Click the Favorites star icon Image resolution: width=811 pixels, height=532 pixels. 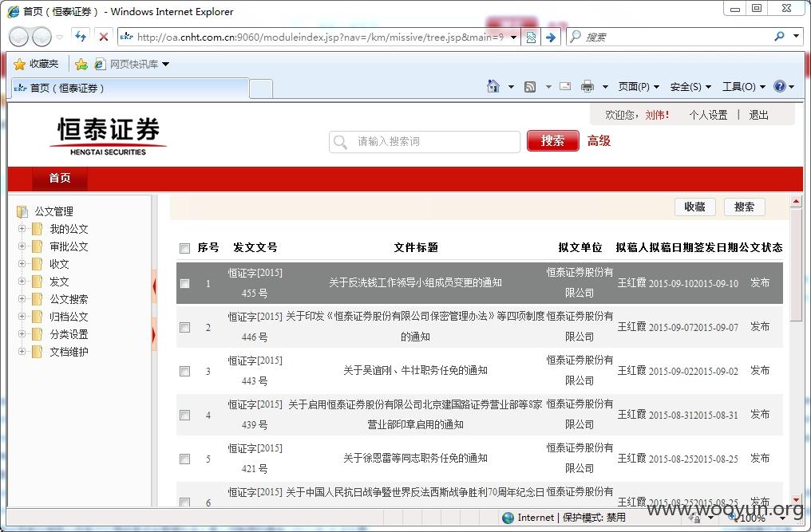20,64
